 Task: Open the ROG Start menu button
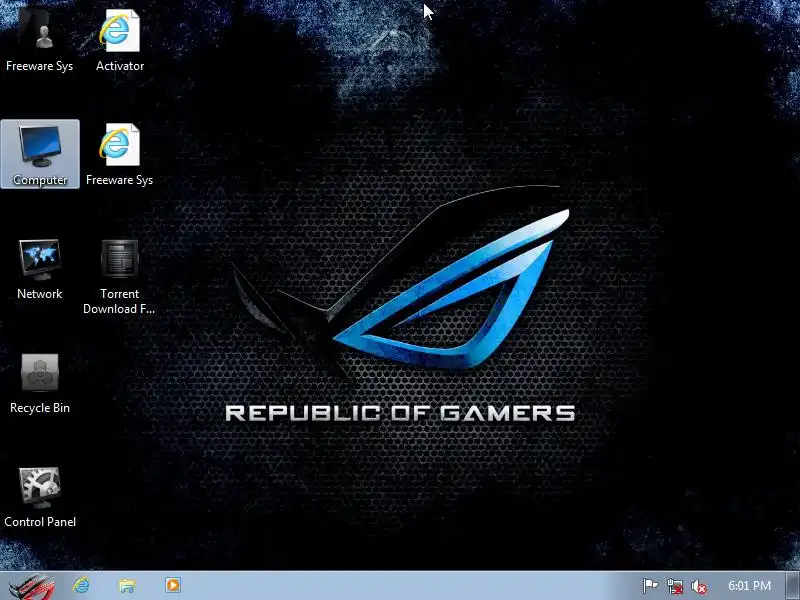pos(32,586)
